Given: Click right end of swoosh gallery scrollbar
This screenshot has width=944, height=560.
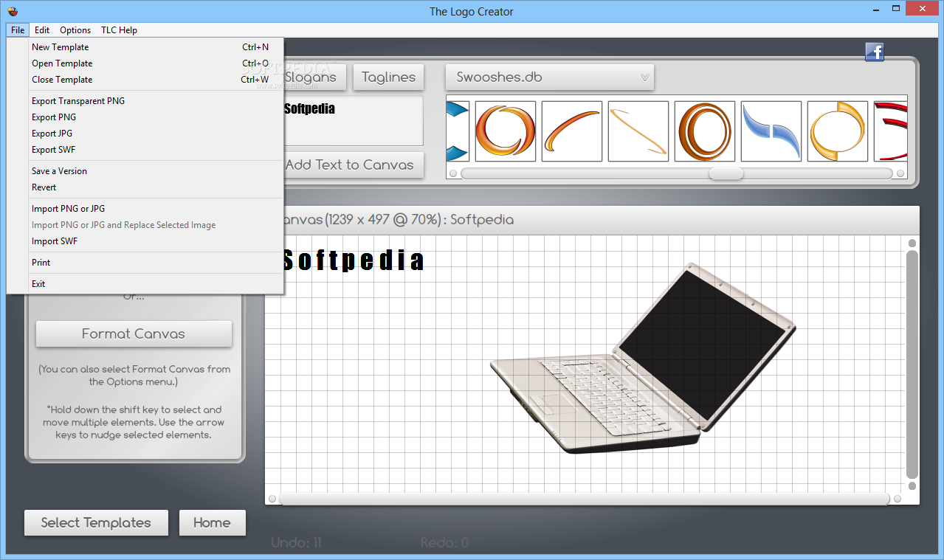Looking at the screenshot, I should pos(900,174).
